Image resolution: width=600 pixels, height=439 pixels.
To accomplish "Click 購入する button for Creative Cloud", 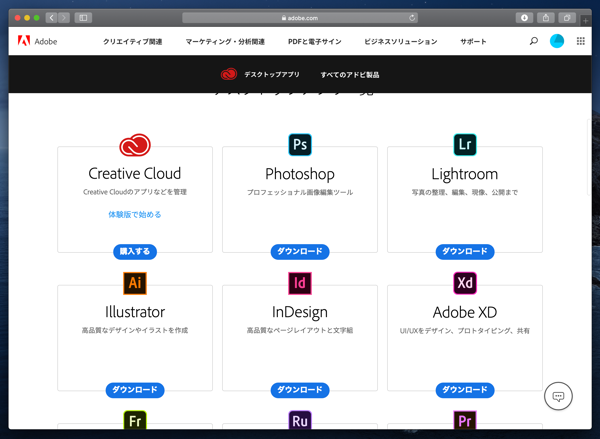I will point(135,251).
